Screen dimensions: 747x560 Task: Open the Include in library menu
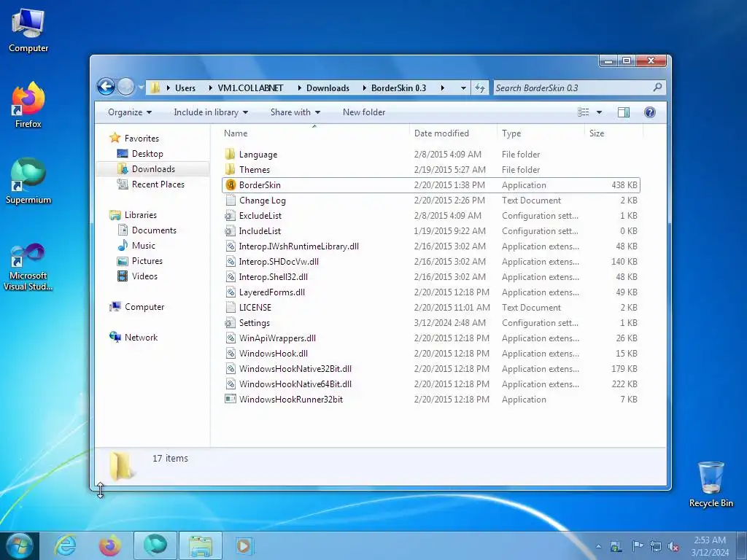tap(211, 112)
